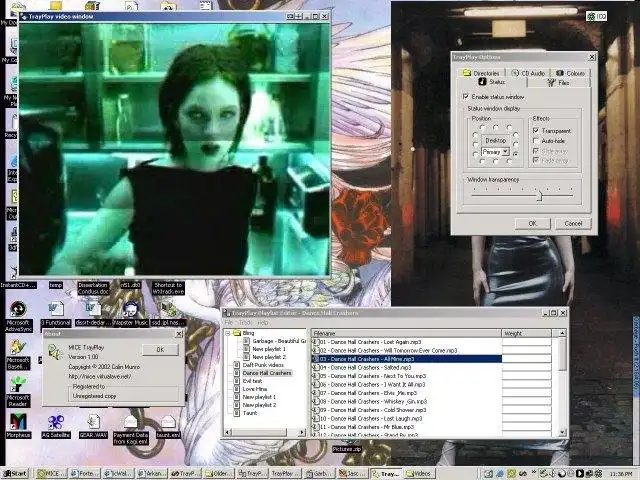Collapse the Bling folder in playlist tree
640x480 pixels.
point(228,333)
